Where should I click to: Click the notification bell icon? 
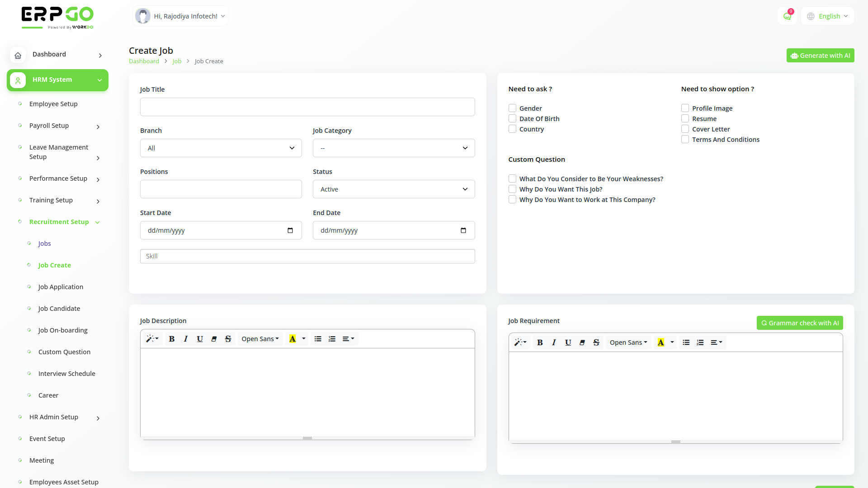pyautogui.click(x=787, y=16)
